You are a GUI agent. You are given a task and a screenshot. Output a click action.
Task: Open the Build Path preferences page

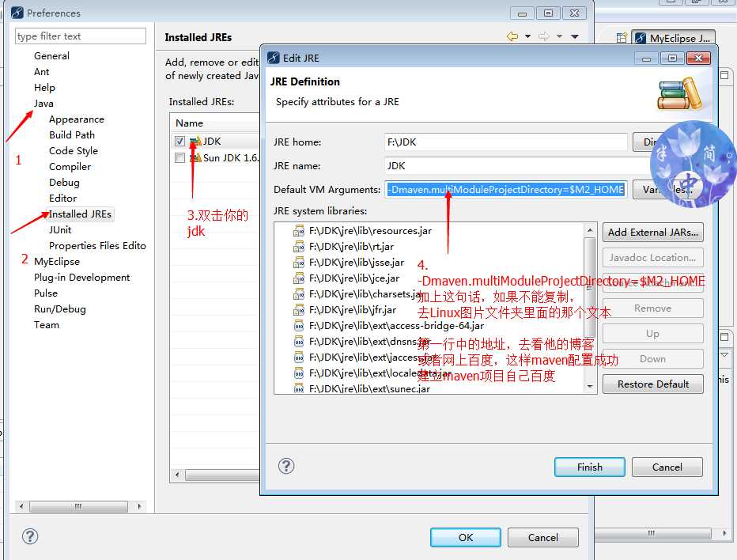pos(72,135)
